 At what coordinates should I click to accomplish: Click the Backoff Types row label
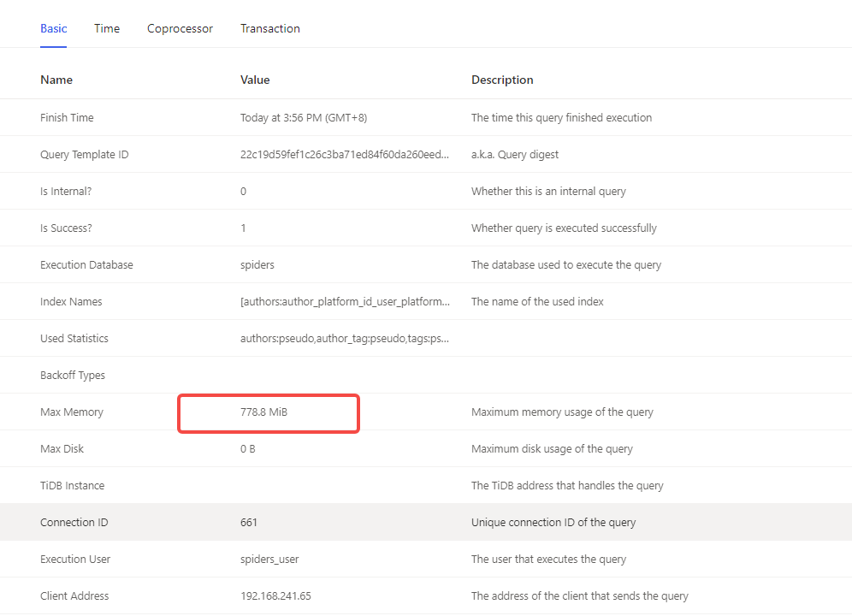pyautogui.click(x=72, y=375)
